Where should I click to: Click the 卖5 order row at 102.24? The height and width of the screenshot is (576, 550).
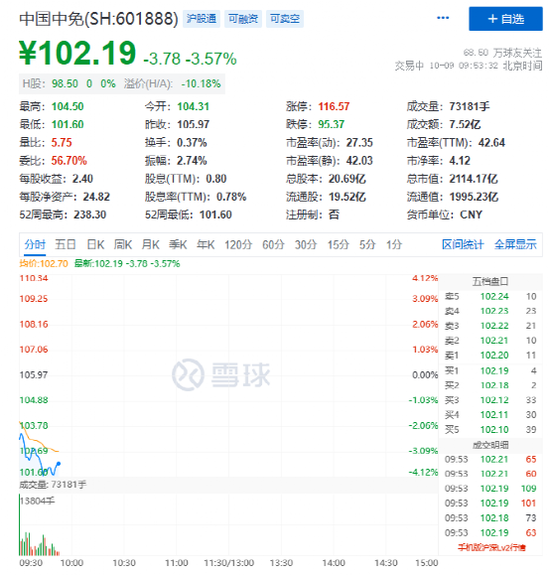pos(490,296)
